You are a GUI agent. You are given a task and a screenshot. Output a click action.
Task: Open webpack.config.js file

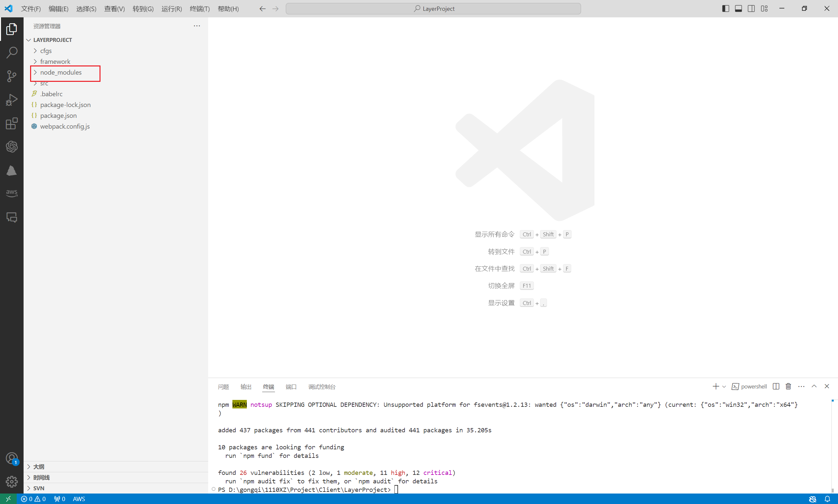click(117, 126)
